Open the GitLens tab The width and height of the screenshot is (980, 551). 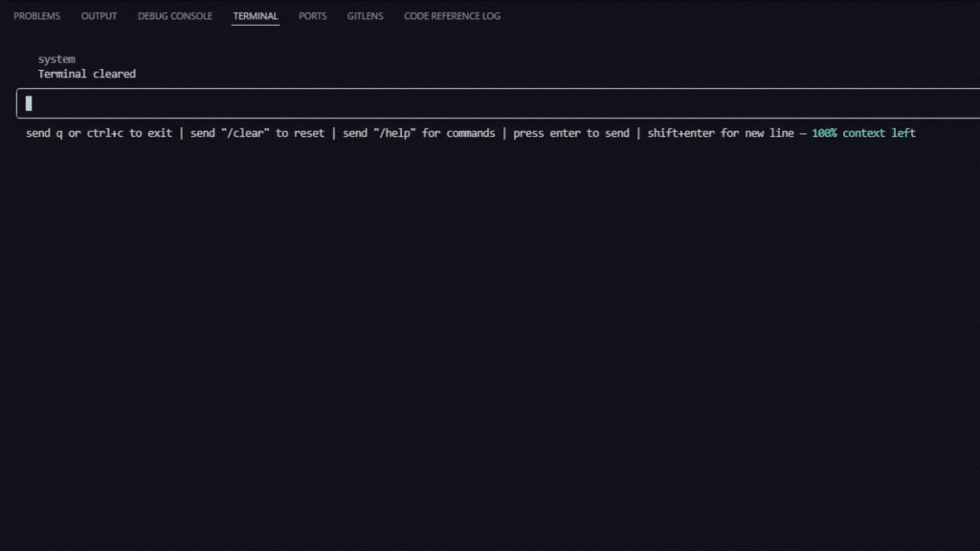coord(365,16)
